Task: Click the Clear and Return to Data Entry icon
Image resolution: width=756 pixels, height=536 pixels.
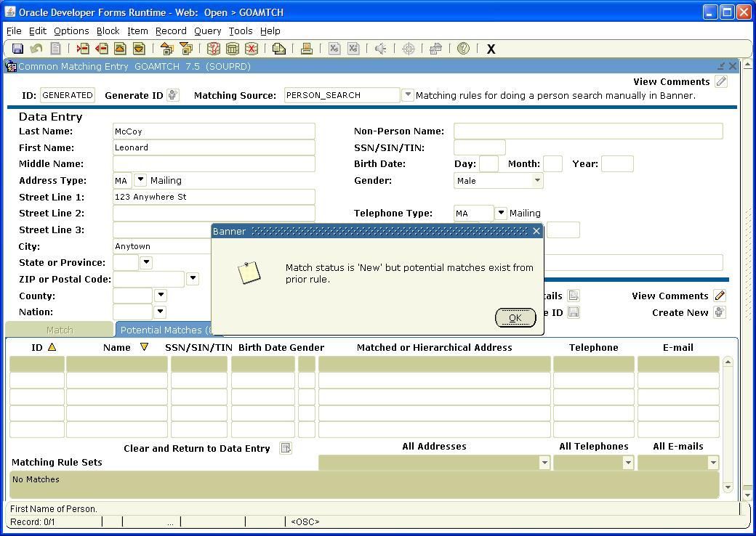Action: coord(286,448)
